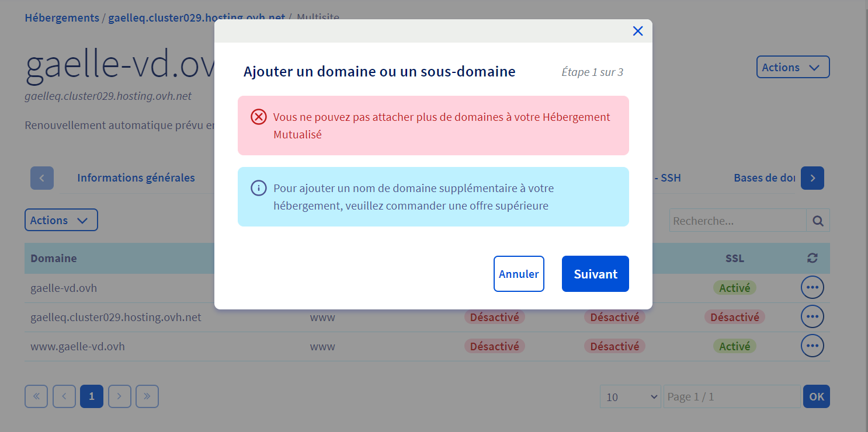Screen dimensions: 868x432
Task: Click the refresh icon in table header
Action: click(x=811, y=258)
